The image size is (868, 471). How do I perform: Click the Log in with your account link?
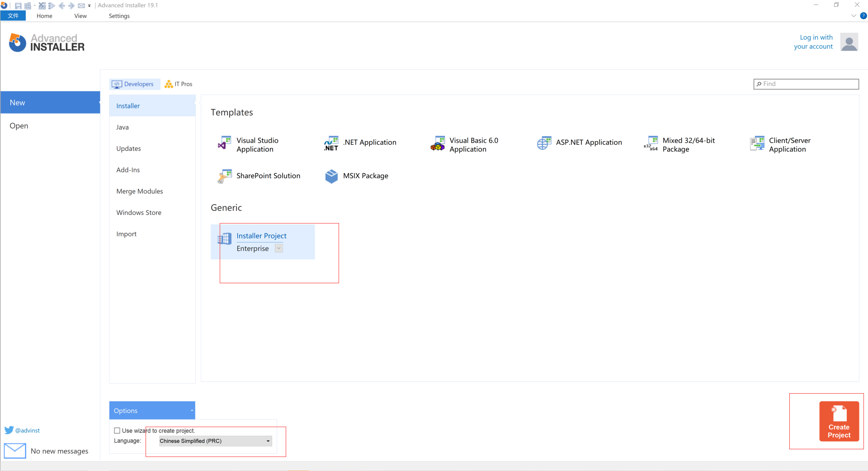pos(813,42)
